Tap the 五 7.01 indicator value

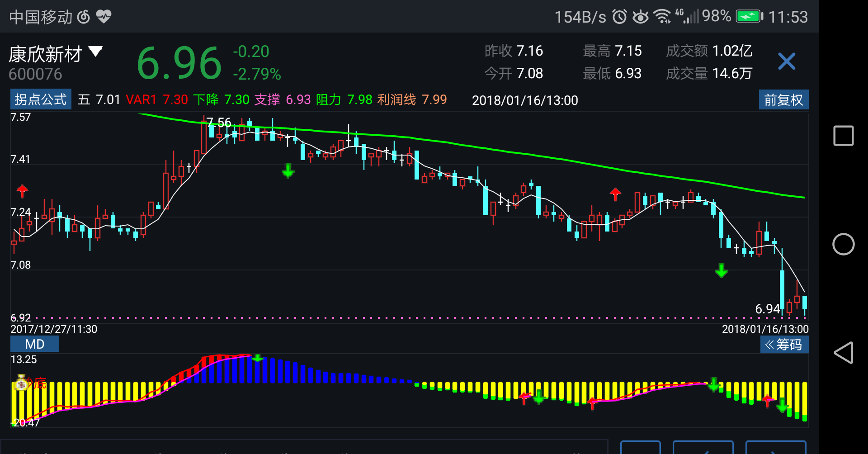pyautogui.click(x=99, y=99)
